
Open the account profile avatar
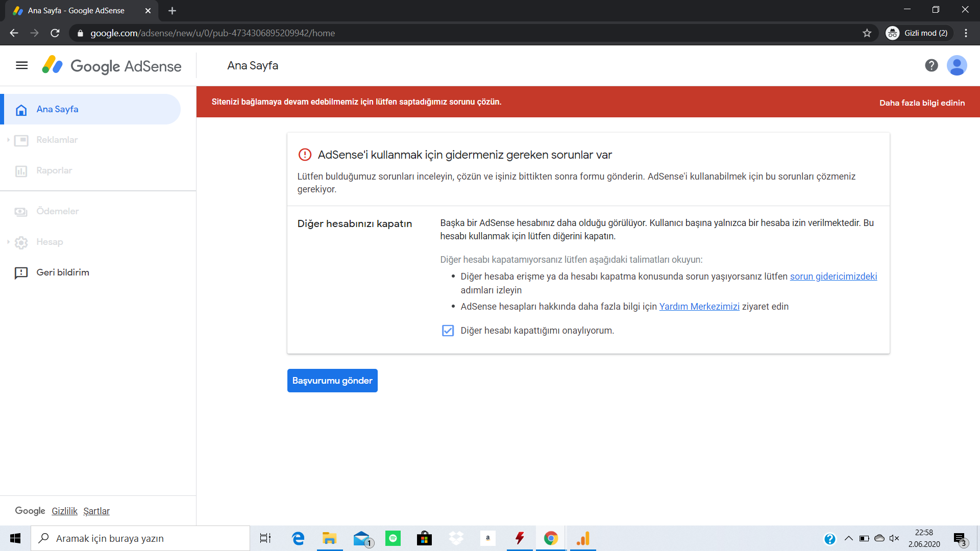pos(957,65)
